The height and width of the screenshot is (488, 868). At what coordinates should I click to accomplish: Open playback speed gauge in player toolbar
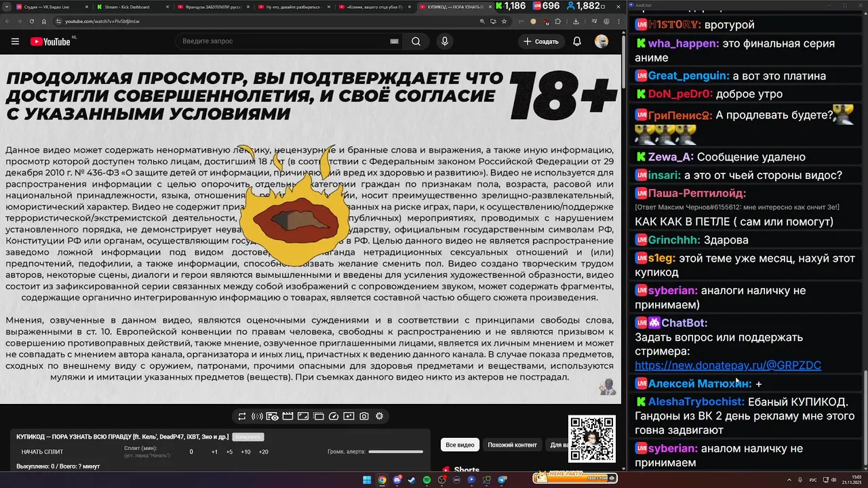pyautogui.click(x=334, y=416)
